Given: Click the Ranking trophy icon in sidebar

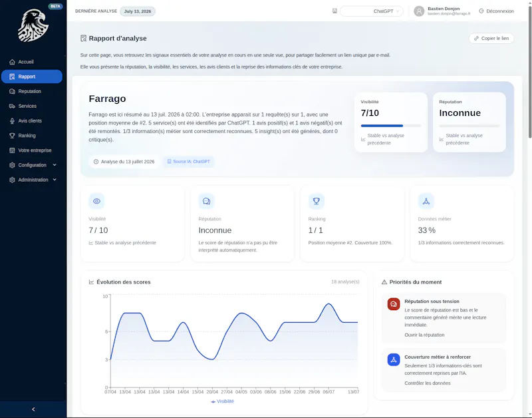Looking at the screenshot, I should point(12,136).
